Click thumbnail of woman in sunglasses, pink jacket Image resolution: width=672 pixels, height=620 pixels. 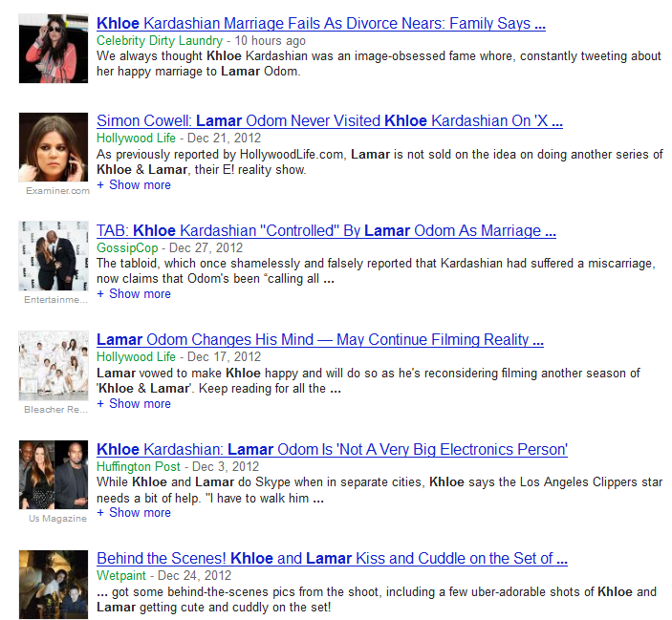tap(54, 49)
